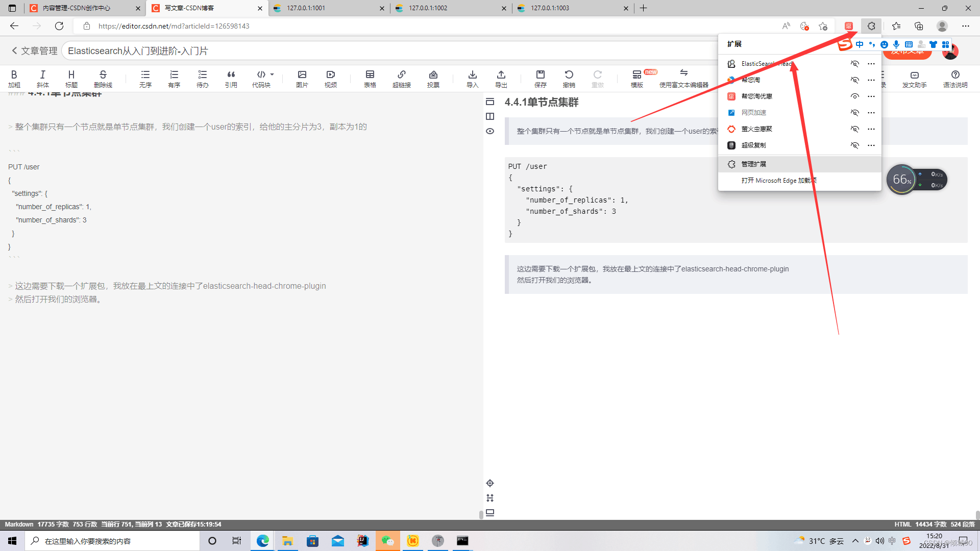Toggle preview eye icon in editor divider
980x551 pixels.
click(490, 131)
